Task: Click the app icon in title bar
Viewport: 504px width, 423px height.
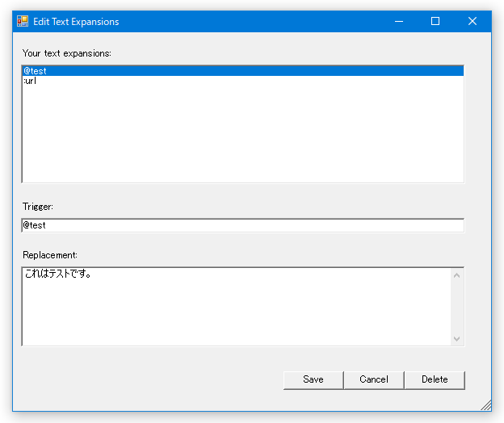Action: tap(23, 21)
